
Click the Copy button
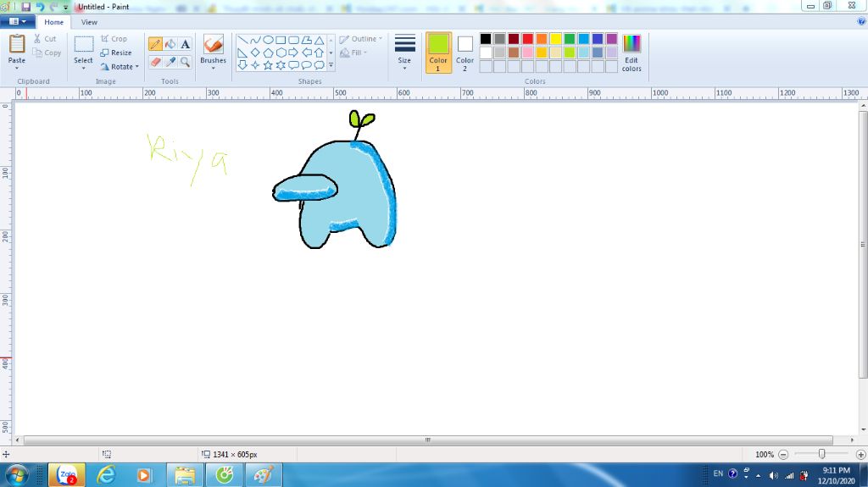click(47, 53)
